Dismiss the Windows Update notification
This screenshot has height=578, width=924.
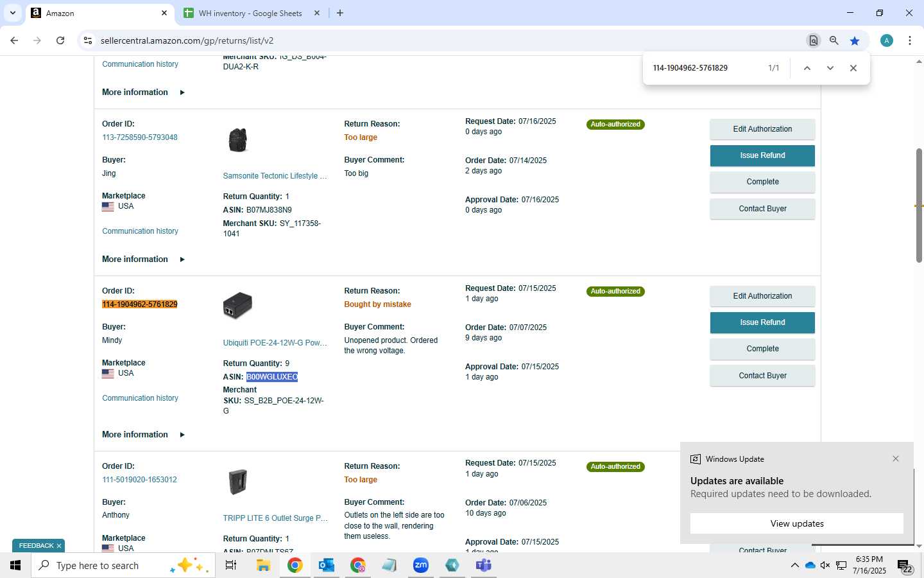[896, 459]
